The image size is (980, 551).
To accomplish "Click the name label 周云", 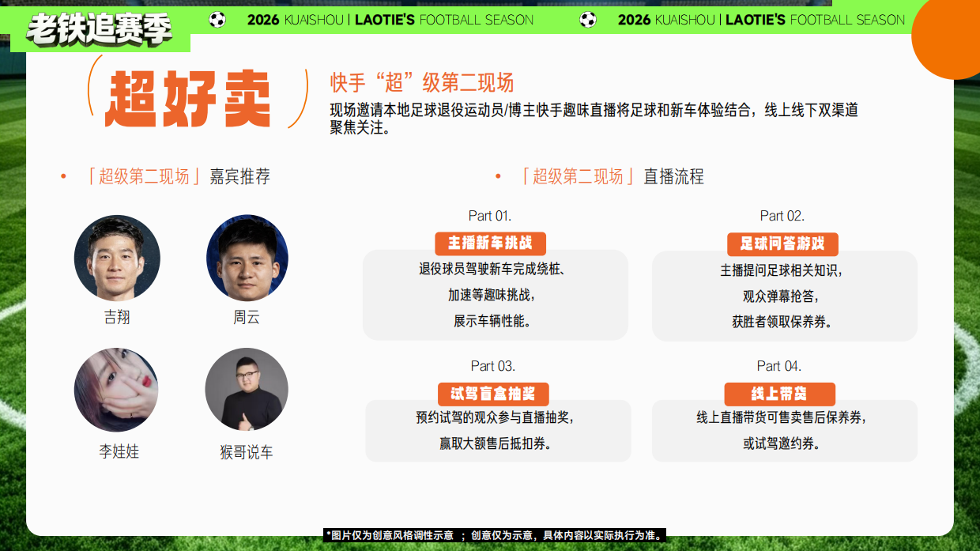I will click(x=247, y=318).
